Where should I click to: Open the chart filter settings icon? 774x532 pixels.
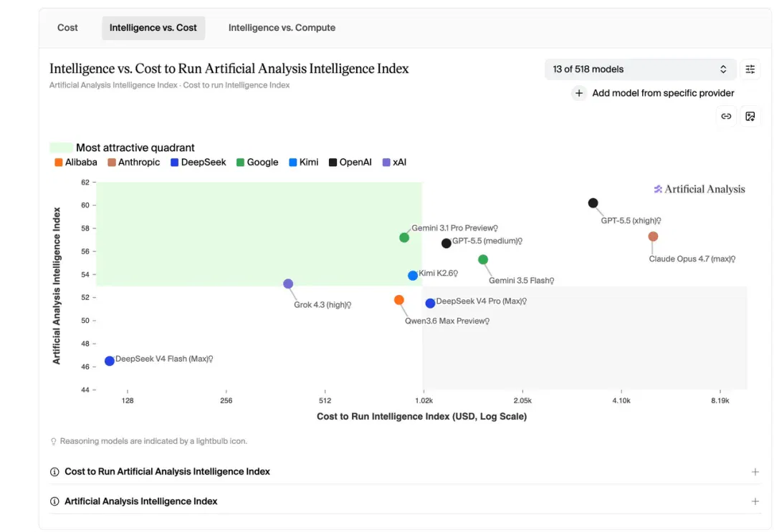pyautogui.click(x=750, y=69)
